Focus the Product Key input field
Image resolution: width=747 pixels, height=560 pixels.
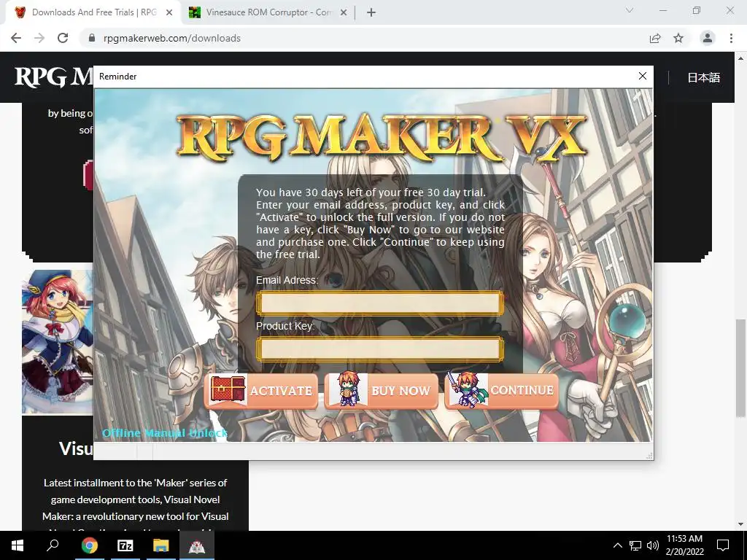pos(379,349)
